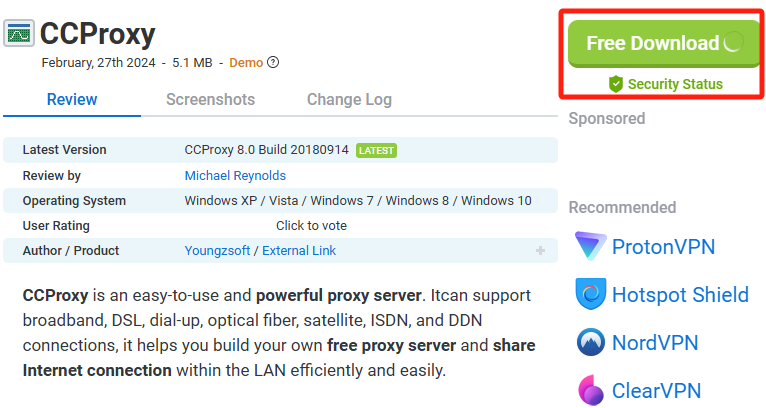Switch to the Screenshots tab
766x408 pixels.
[211, 99]
